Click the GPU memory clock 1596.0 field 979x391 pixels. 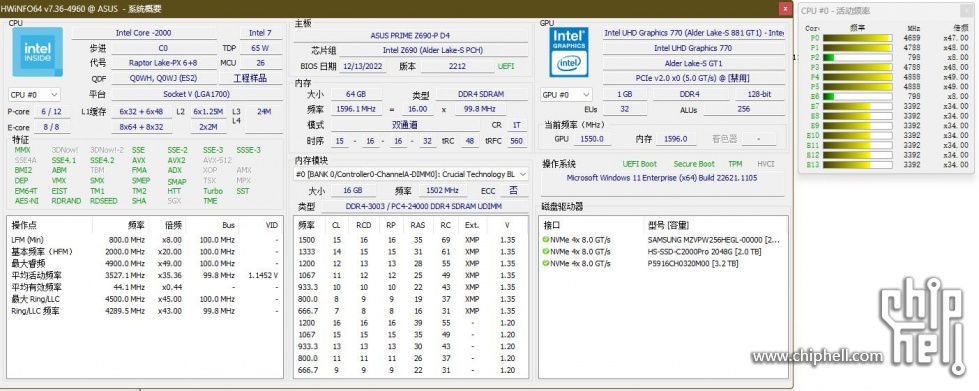point(675,139)
